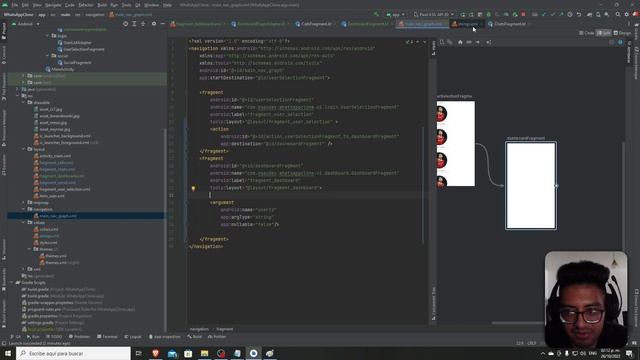Screen dimensions: 640x360
Task: Open Brave browser from taskbar
Action: click(x=156, y=353)
